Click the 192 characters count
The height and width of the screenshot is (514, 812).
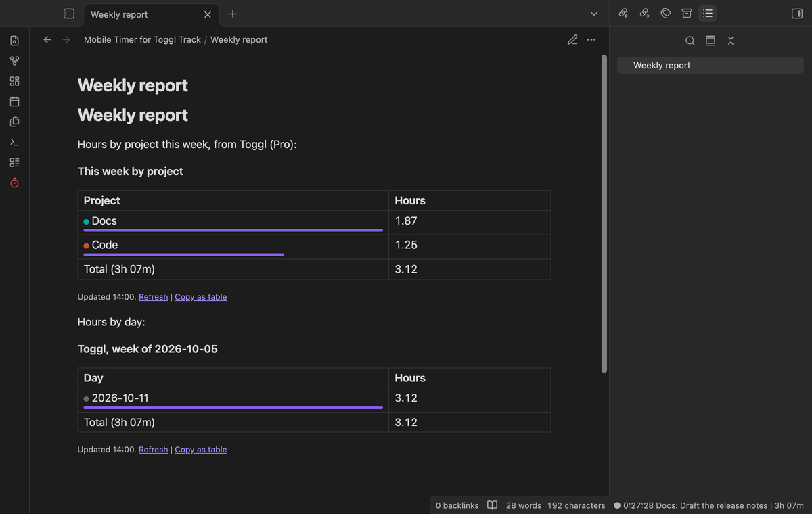[x=577, y=505]
